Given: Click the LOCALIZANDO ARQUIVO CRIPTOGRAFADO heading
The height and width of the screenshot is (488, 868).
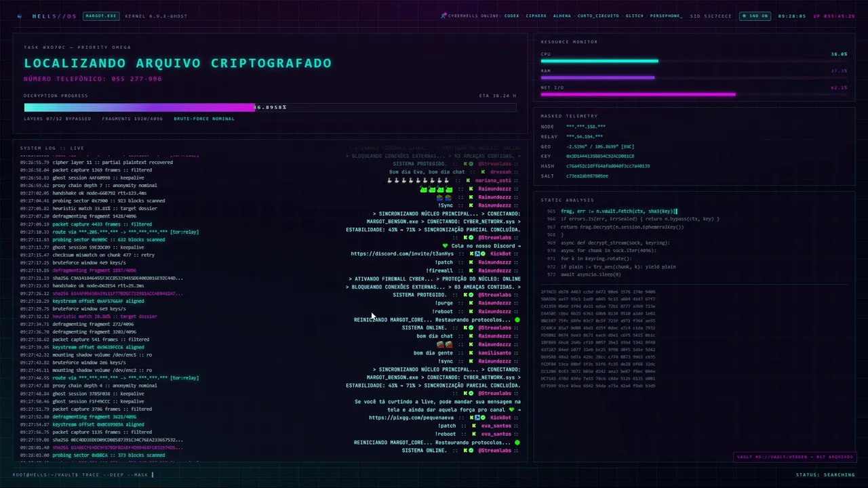Looking at the screenshot, I should [x=178, y=63].
